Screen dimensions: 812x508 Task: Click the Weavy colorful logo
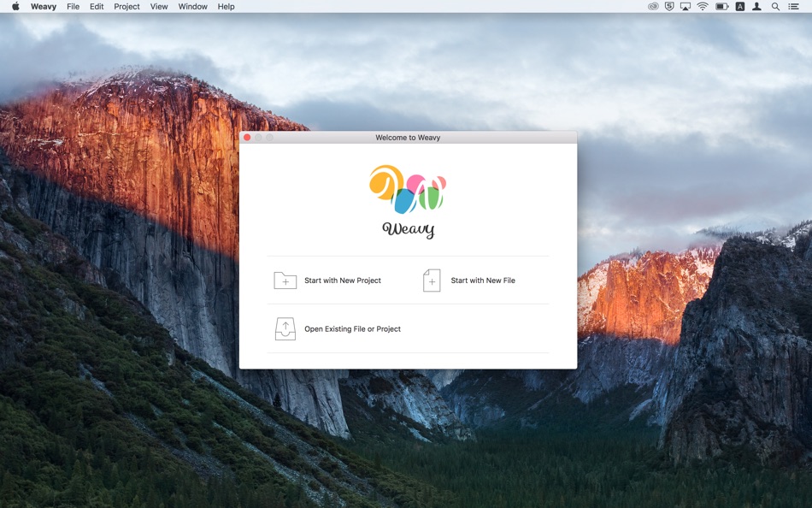[x=408, y=189]
